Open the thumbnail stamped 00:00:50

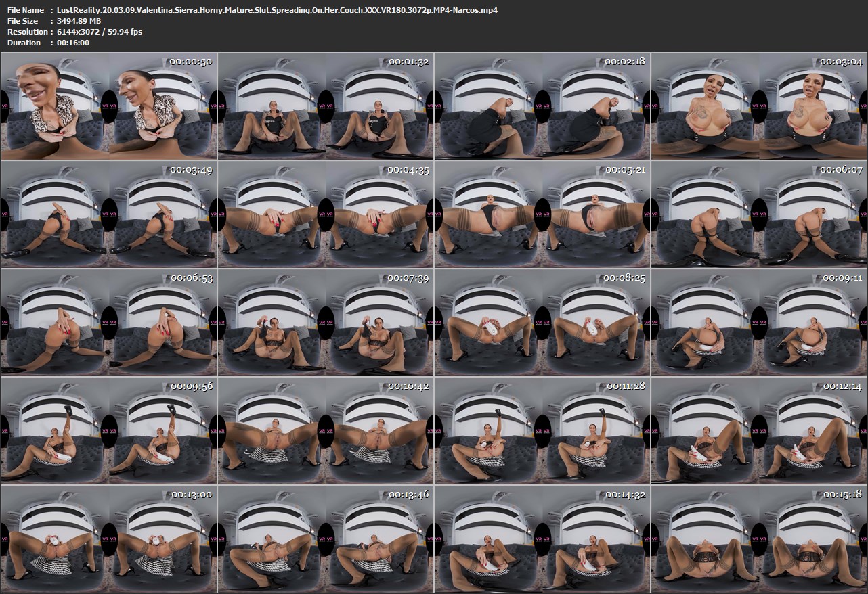click(x=109, y=106)
